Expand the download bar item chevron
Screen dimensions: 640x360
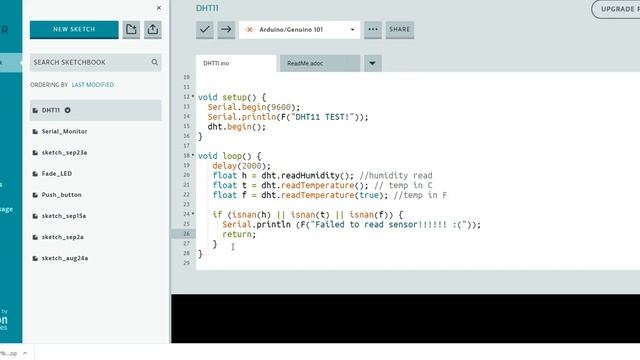click(25, 353)
